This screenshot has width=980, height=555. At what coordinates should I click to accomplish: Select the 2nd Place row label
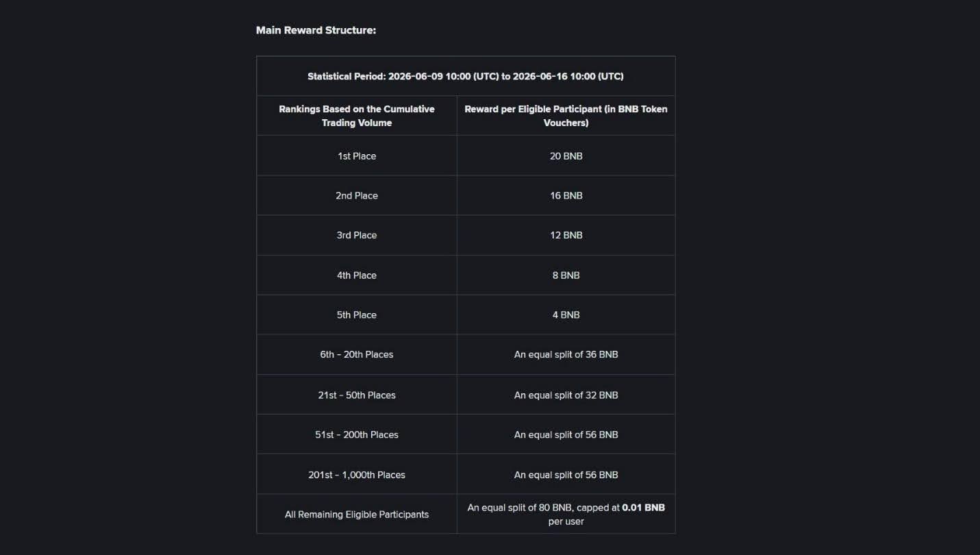(x=357, y=196)
